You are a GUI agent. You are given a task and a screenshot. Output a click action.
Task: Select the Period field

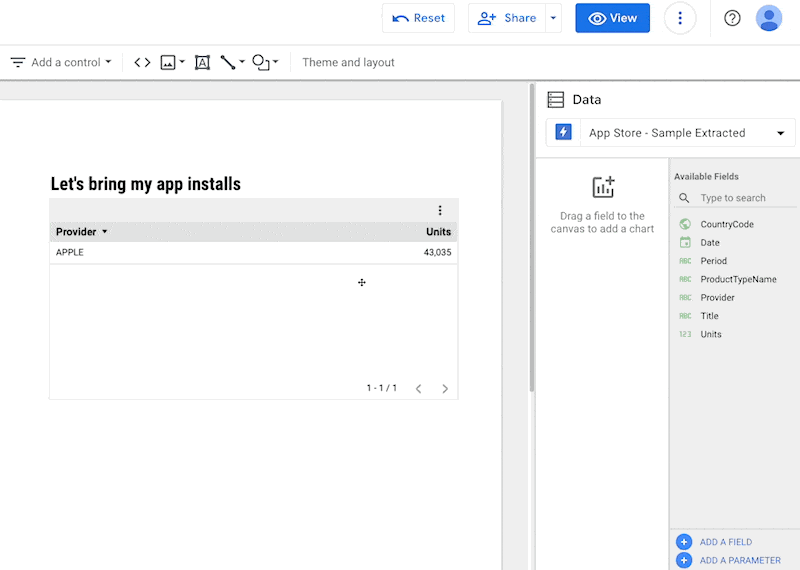pos(713,261)
